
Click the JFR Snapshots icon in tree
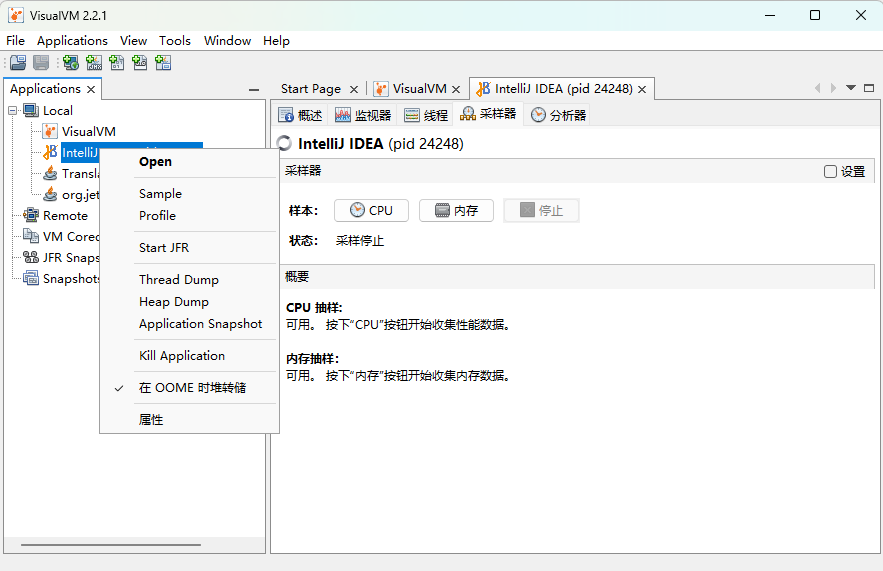click(x=31, y=257)
